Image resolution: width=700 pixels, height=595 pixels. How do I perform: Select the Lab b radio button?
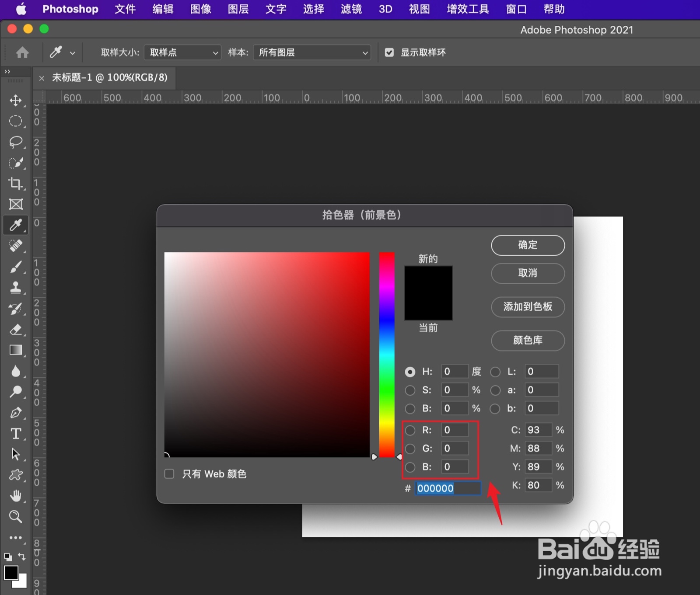click(x=495, y=408)
